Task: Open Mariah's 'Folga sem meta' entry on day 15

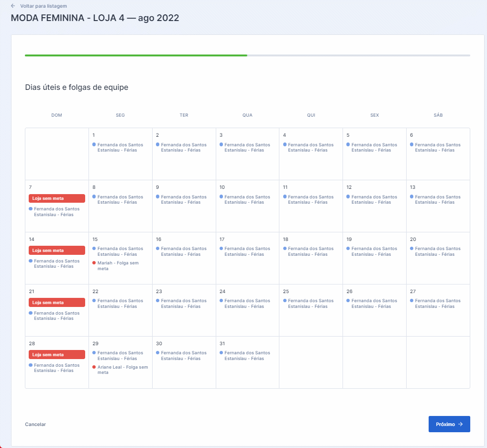Action: 118,266
